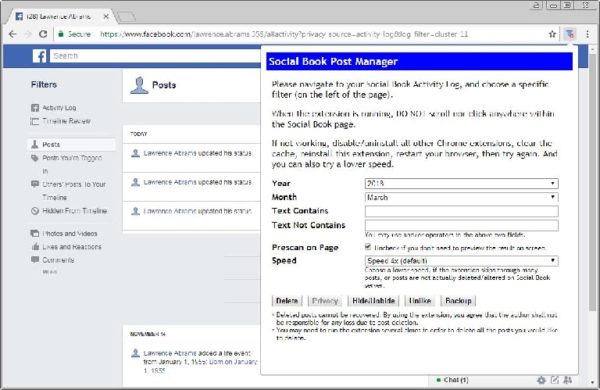Uncheck the Prescan on Page checkbox
This screenshot has width=600, height=390.
(368, 247)
